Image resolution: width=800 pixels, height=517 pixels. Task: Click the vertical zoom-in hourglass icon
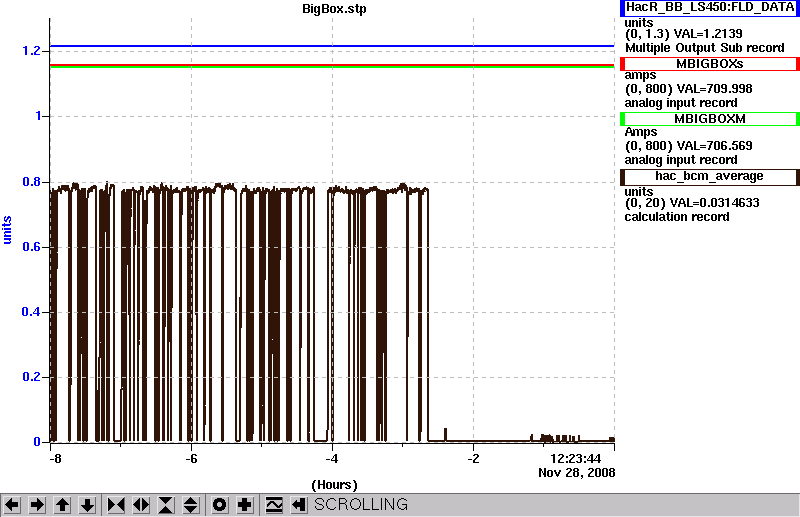166,505
